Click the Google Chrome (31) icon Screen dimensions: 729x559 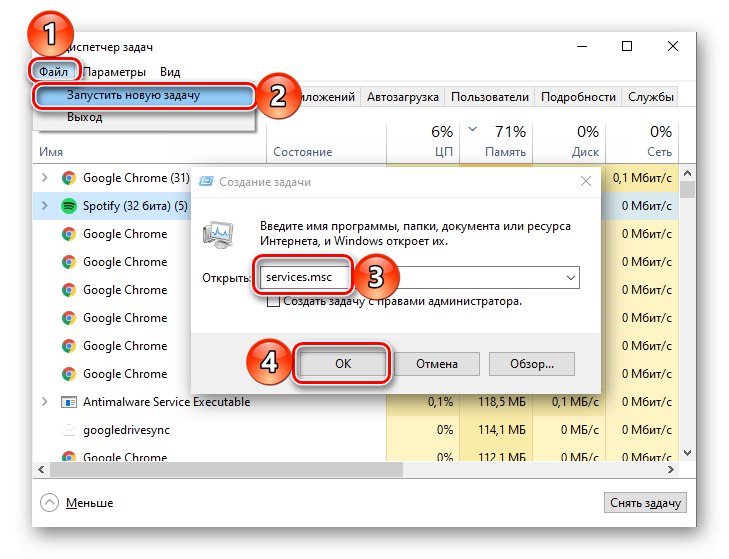point(69,178)
